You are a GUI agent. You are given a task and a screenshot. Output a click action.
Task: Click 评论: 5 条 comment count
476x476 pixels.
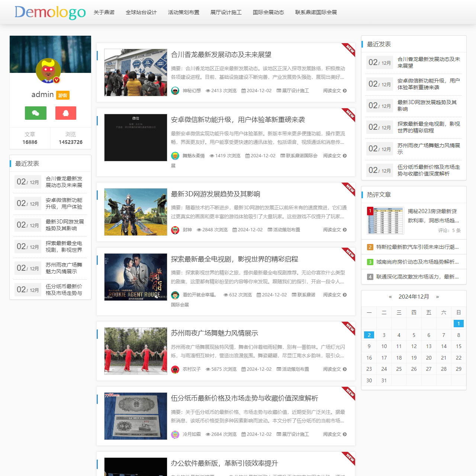[449, 231]
